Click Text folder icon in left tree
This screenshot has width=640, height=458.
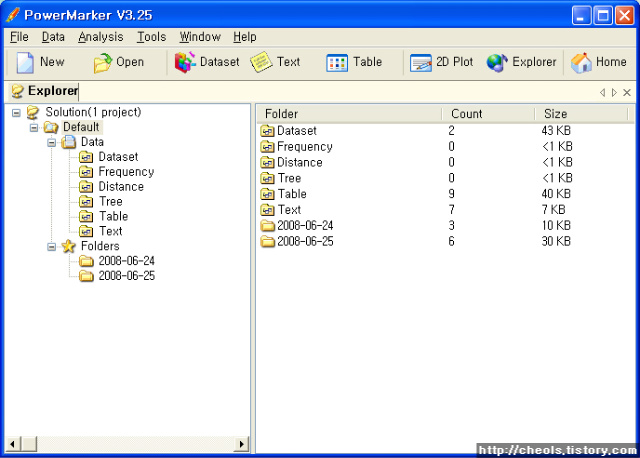pyautogui.click(x=86, y=231)
